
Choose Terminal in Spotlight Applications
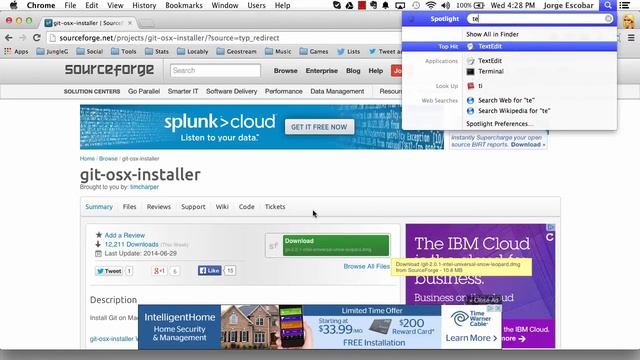491,71
